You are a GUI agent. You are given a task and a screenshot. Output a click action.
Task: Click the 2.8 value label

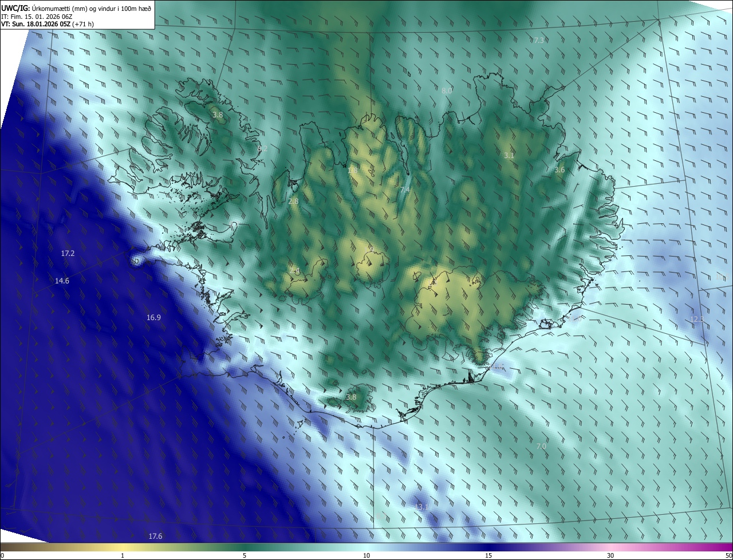(x=293, y=202)
